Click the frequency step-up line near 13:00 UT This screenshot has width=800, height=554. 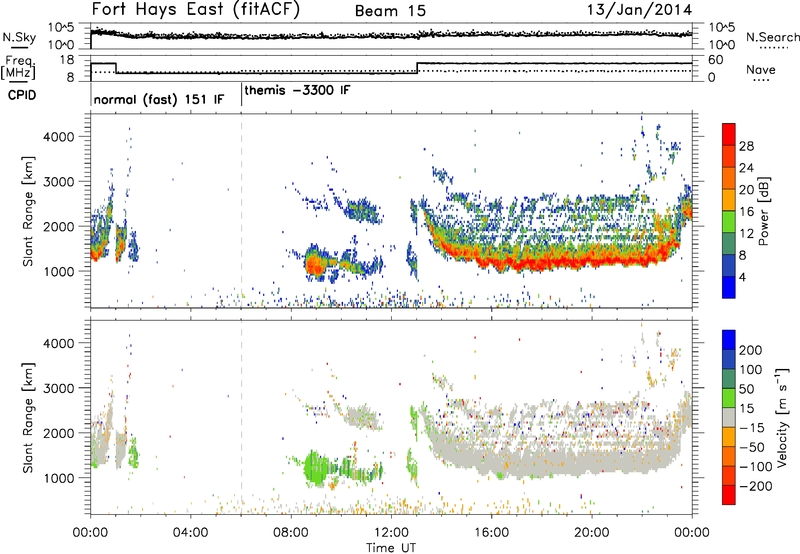point(417,68)
